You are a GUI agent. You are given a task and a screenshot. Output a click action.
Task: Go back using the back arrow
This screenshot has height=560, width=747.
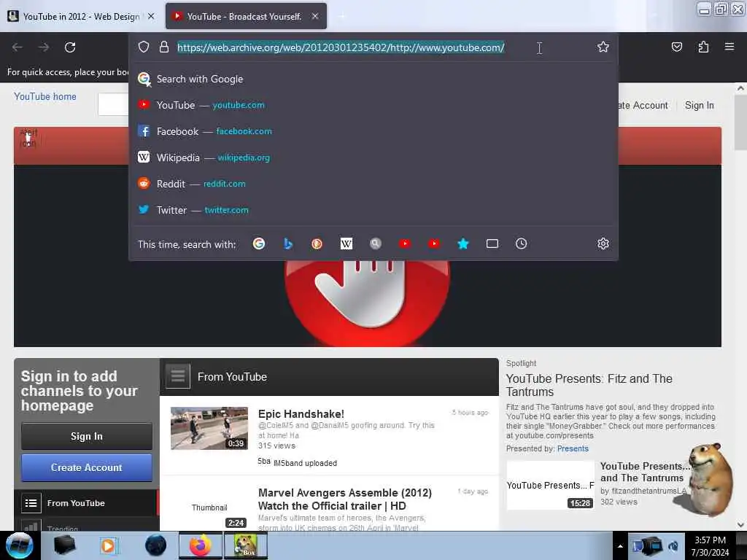tap(18, 47)
